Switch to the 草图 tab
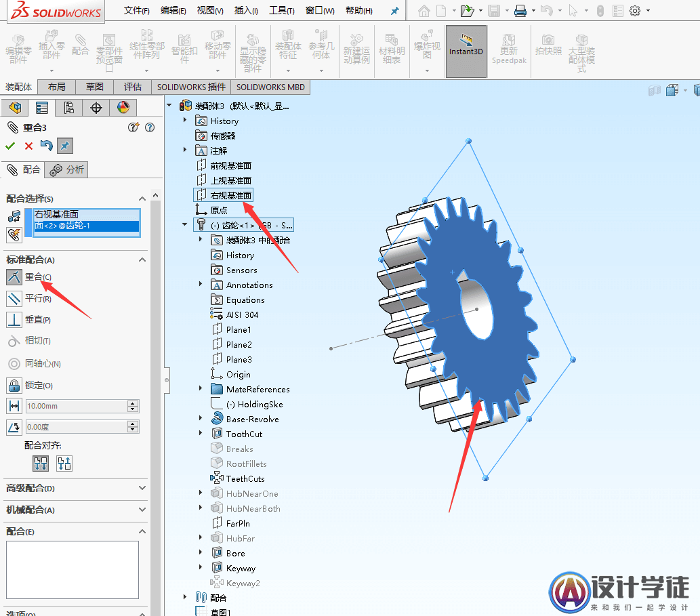 click(94, 87)
